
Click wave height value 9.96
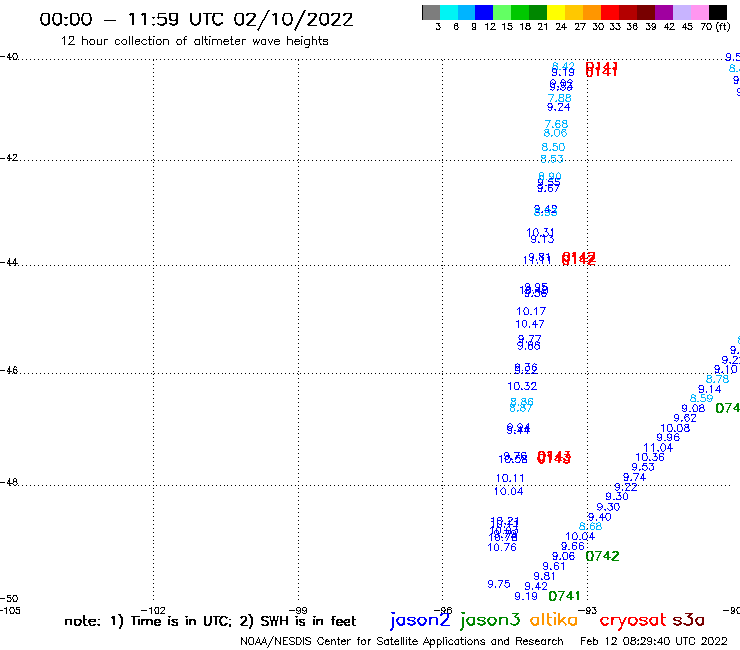pos(668,438)
